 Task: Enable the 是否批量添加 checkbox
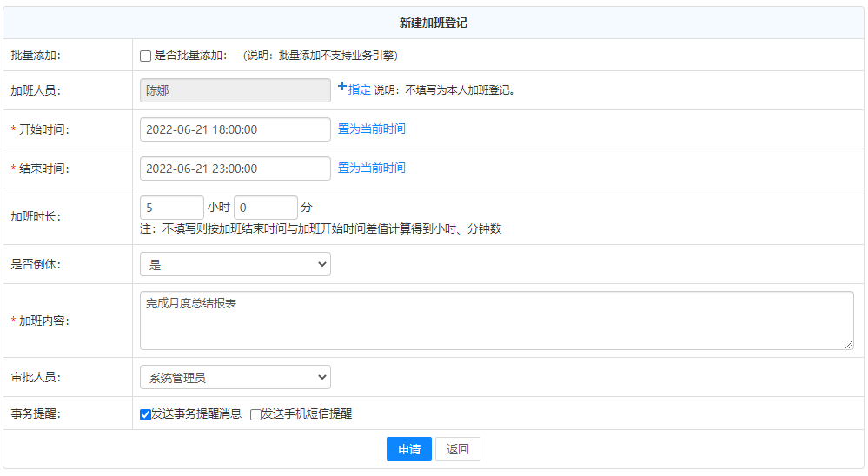click(146, 56)
